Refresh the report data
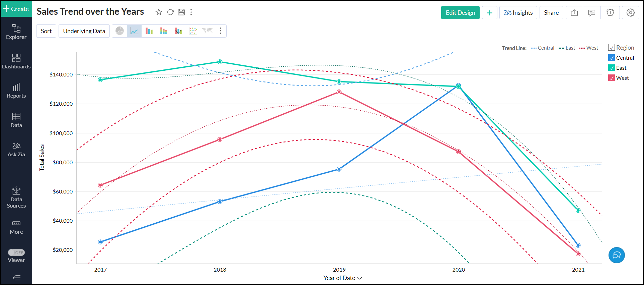 pos(170,12)
